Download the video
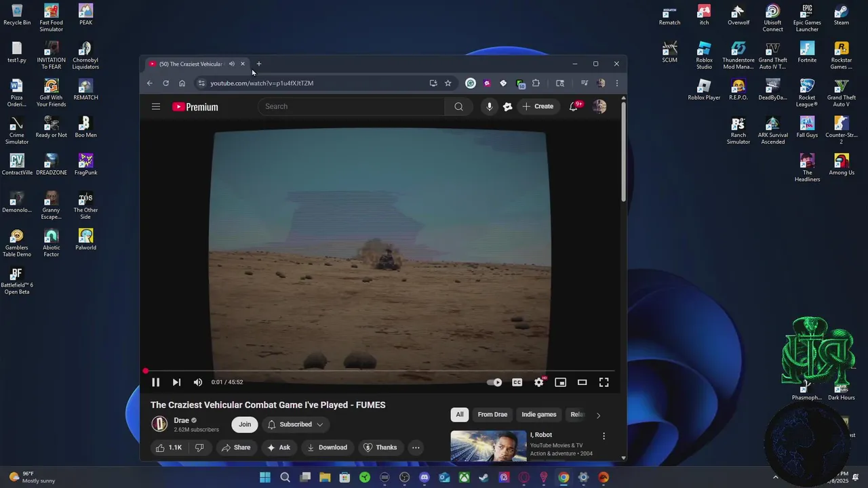Screen dimensions: 868x488 [327, 447]
